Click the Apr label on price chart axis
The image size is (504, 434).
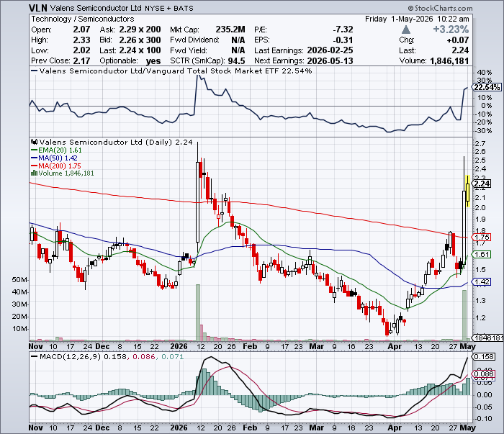(395, 347)
